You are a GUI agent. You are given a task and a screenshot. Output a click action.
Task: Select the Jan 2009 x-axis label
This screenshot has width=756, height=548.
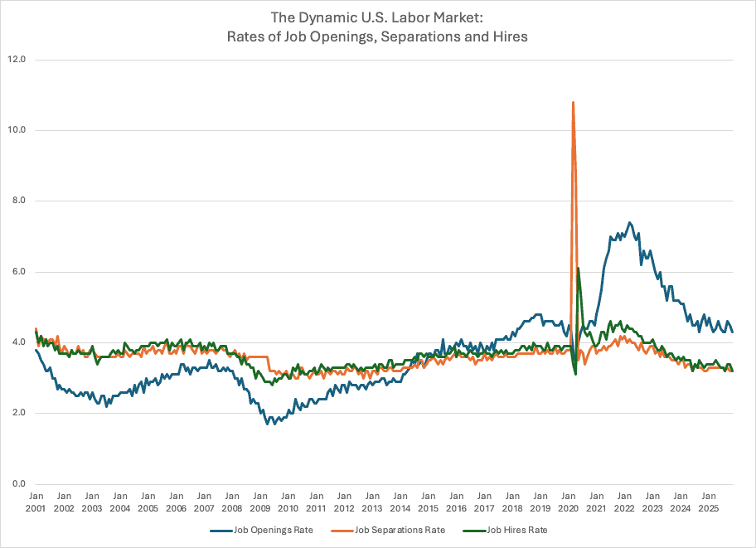tap(259, 502)
